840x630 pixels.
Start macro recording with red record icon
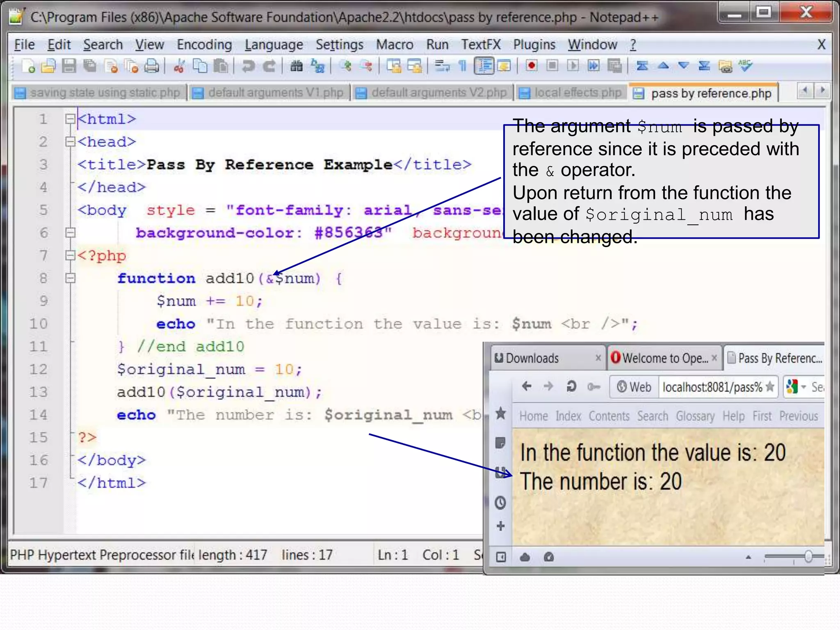(x=532, y=66)
